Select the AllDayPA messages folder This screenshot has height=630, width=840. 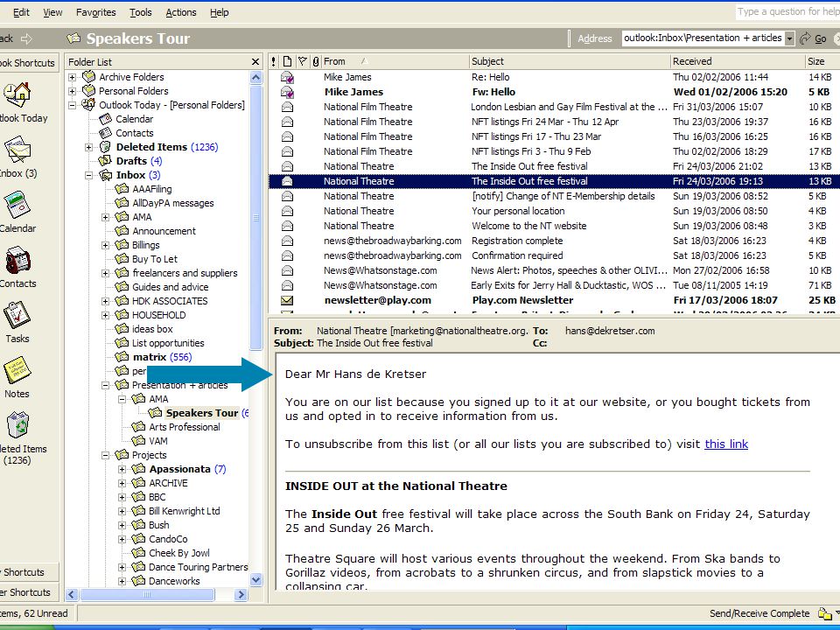(x=172, y=203)
